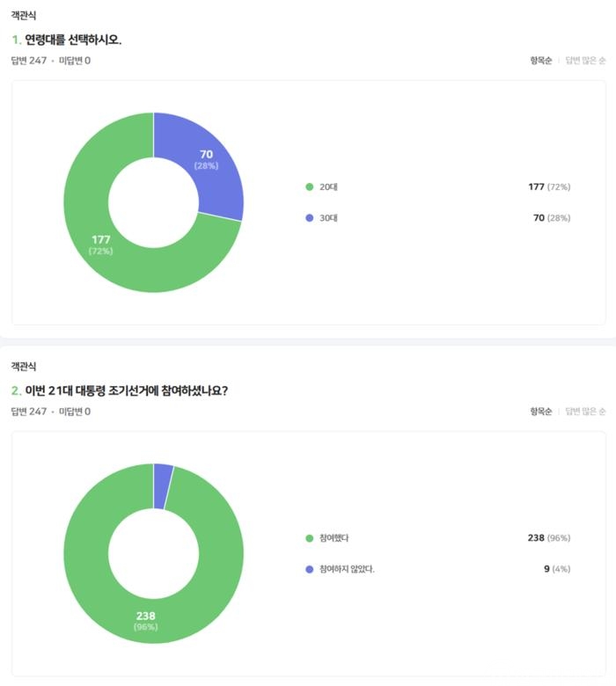Sort question 1 by 항목순
Viewport: 616px width, 686px height.
(540, 61)
